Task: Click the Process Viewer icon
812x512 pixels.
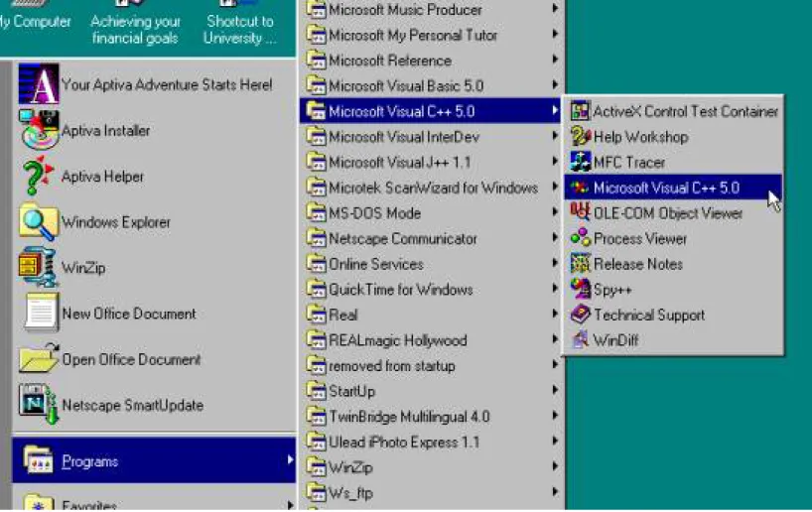Action: 580,237
